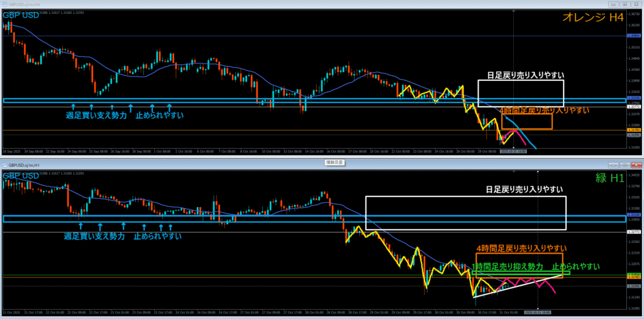Click the 日足戻り売り入りやすい text in H4 chart
The width and height of the screenshot is (644, 319).
click(x=526, y=75)
